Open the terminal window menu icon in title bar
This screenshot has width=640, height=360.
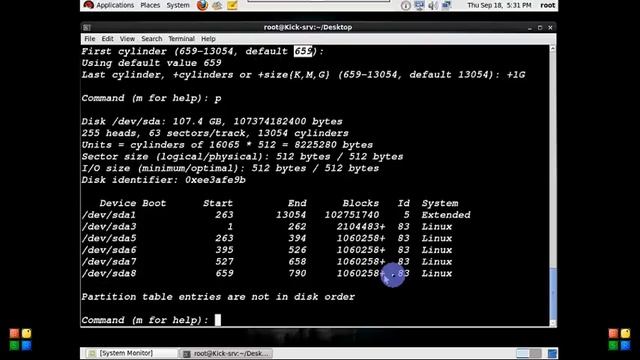pyautogui.click(x=87, y=27)
